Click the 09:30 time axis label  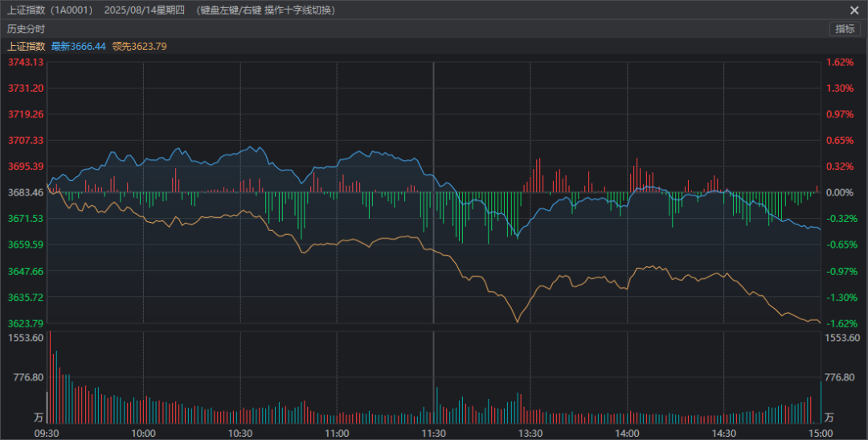click(47, 433)
